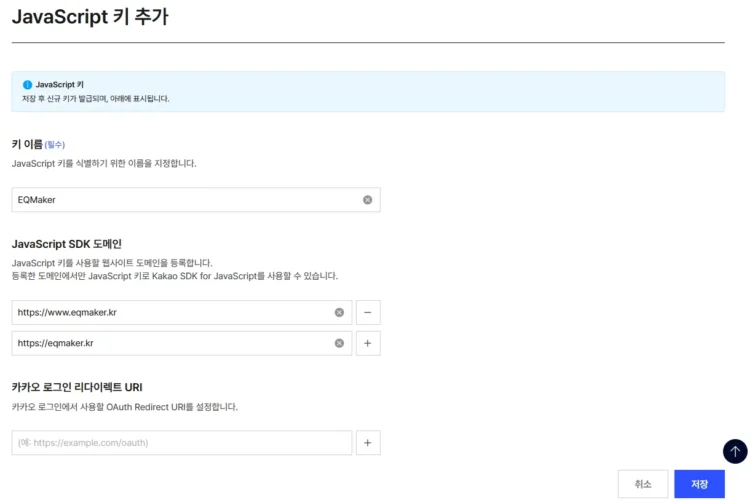Click the JavaScript 키 추가 page title
This screenshot has width=755, height=500.
click(90, 17)
